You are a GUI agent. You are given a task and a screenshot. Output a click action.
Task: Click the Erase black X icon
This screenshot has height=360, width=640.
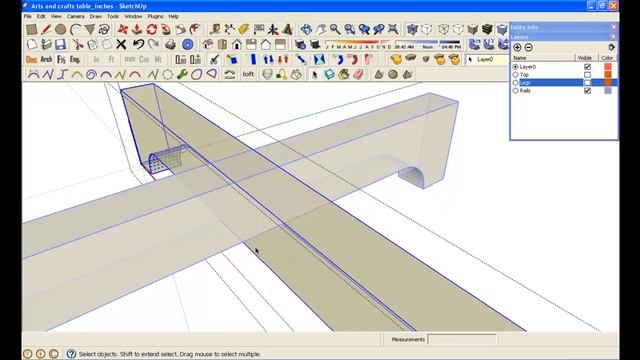pos(121,44)
